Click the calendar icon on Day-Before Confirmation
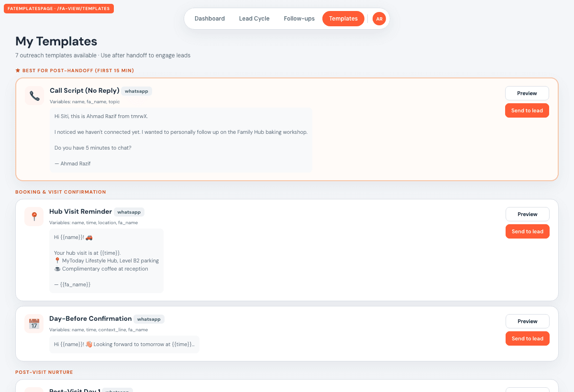The height and width of the screenshot is (392, 574). pos(34,324)
